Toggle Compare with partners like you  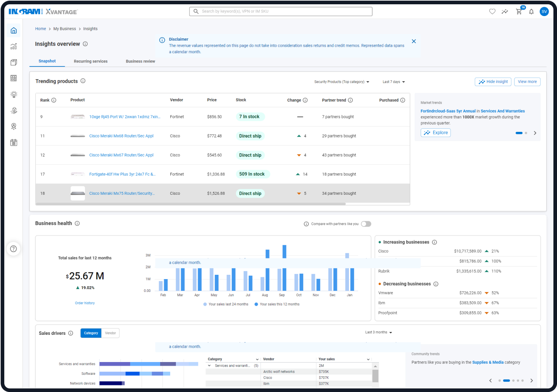[366, 224]
